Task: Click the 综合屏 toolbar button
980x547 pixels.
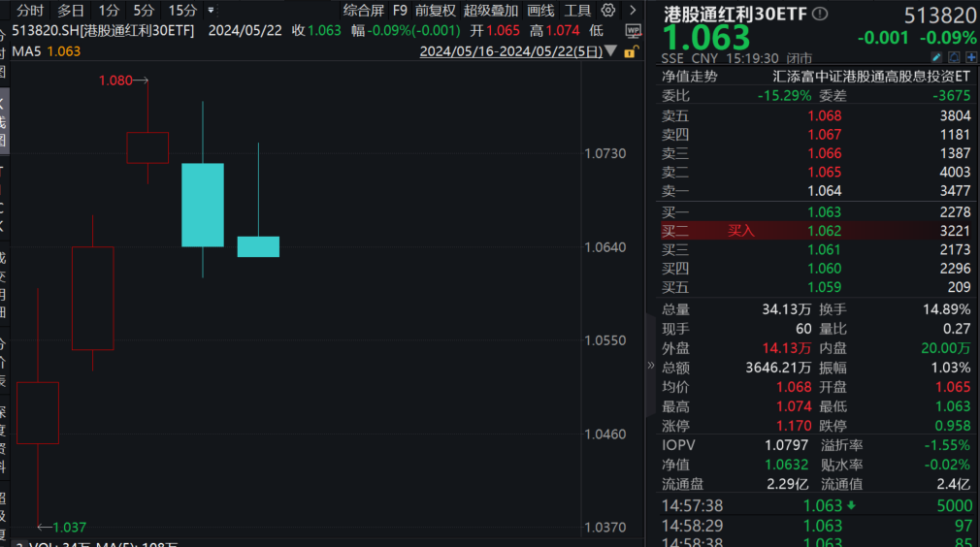Action: pos(363,11)
